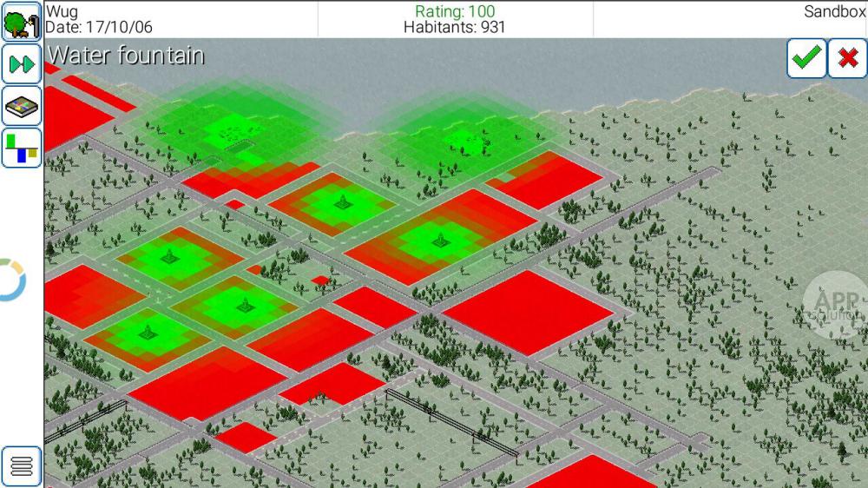Screen dimensions: 868x488
Task: Click the Date: 17/10/06 display
Action: (99, 28)
